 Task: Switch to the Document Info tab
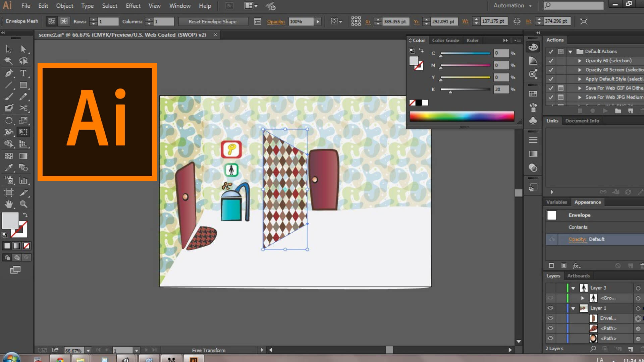tap(582, 121)
